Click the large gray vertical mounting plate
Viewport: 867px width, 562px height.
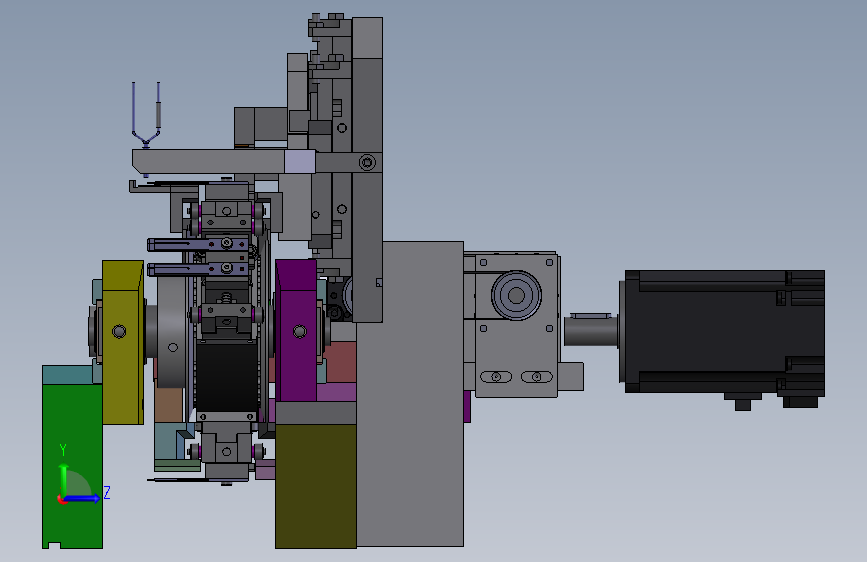click(410, 394)
